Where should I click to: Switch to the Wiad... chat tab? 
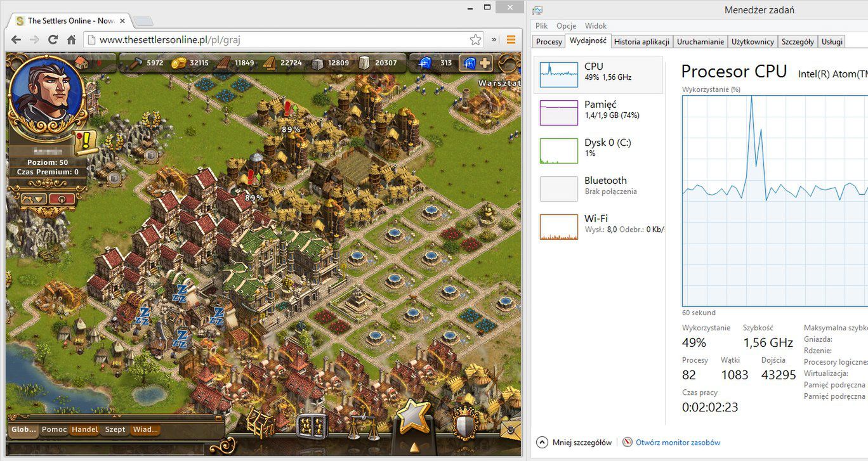145,429
